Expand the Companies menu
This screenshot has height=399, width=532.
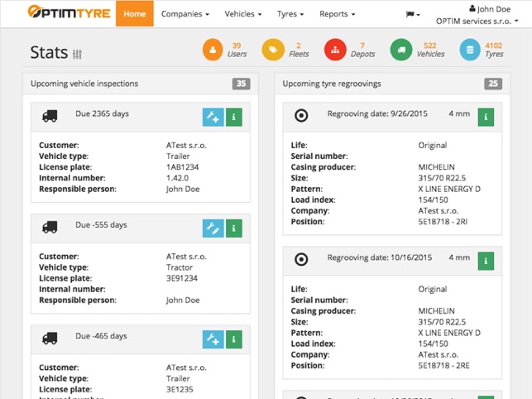pos(185,14)
